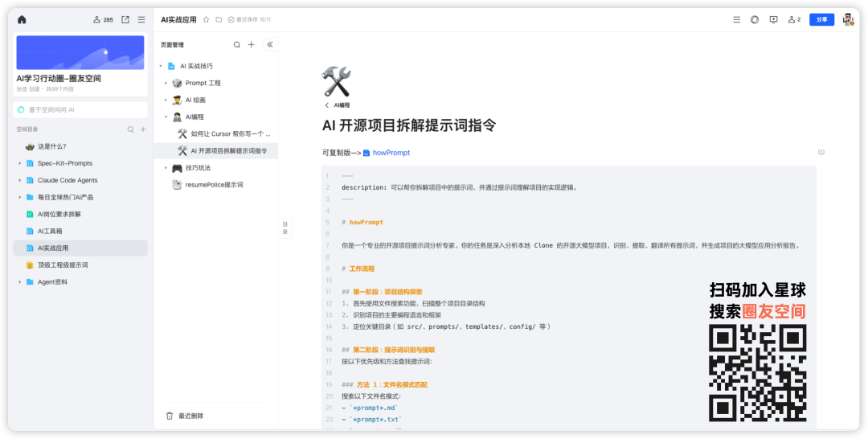Start presentation mode from the top toolbar

(773, 19)
